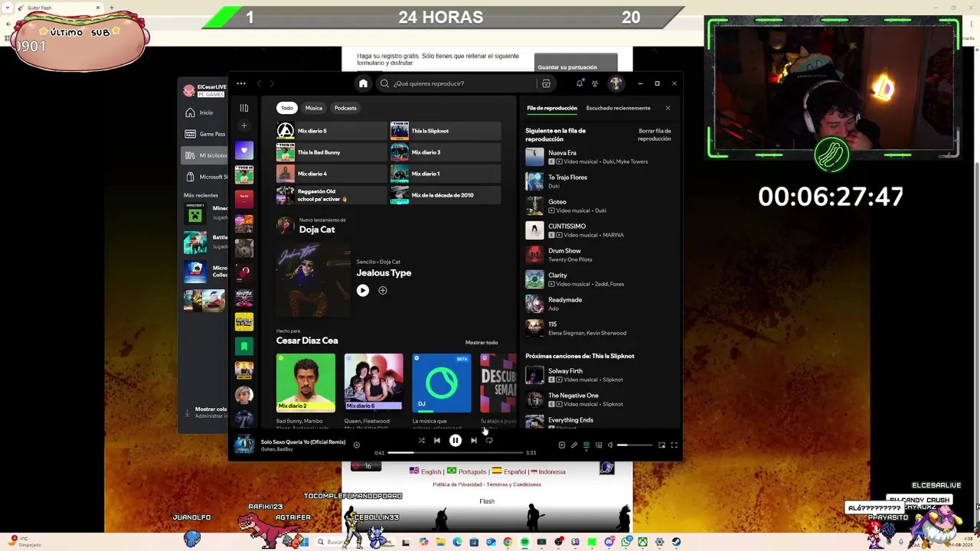
Task: Toggle repeat mode
Action: point(489,440)
